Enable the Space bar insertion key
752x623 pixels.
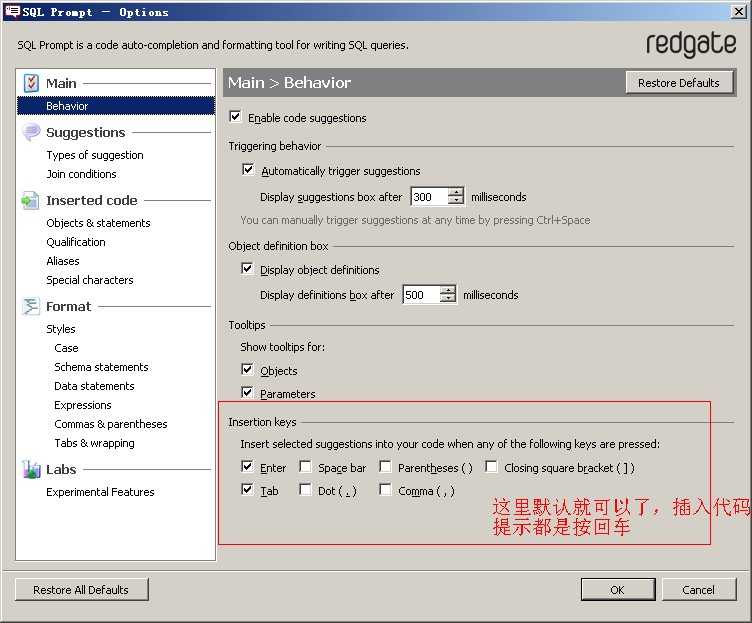click(305, 466)
